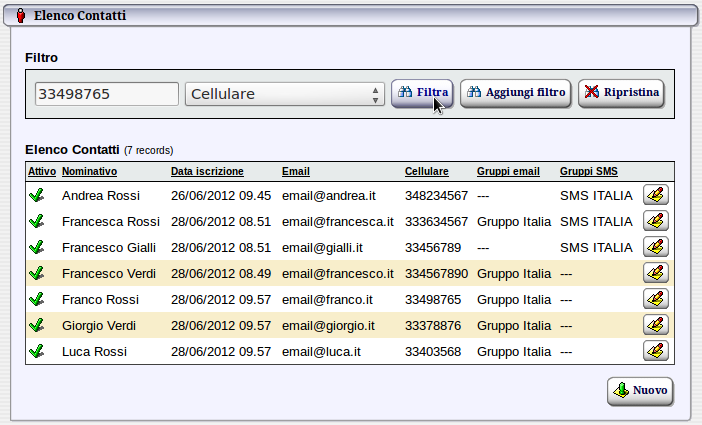This screenshot has height=425, width=702.
Task: Open edit icon for Luca Rossi
Action: [656, 351]
